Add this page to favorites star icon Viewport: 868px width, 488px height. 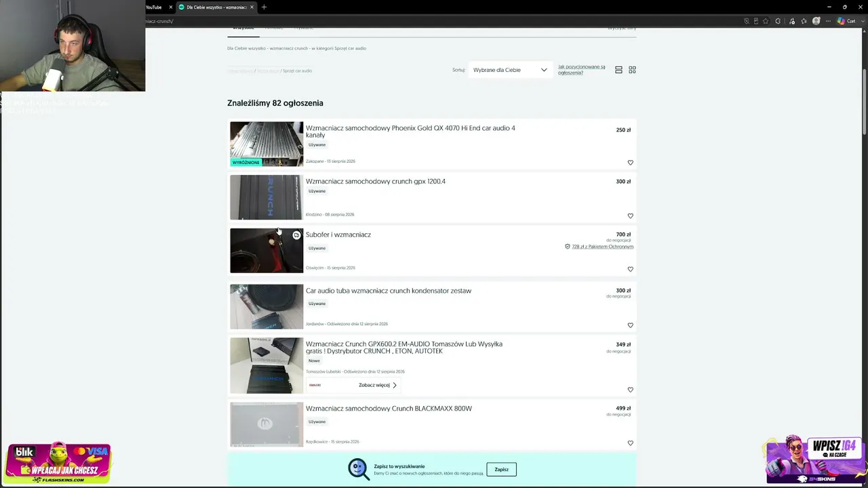(767, 21)
